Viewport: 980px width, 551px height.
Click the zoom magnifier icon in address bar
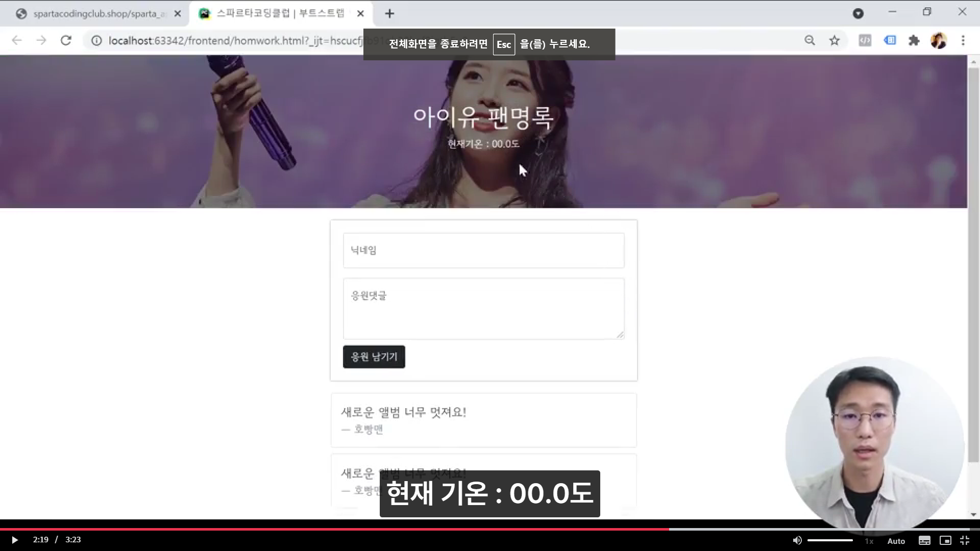810,41
